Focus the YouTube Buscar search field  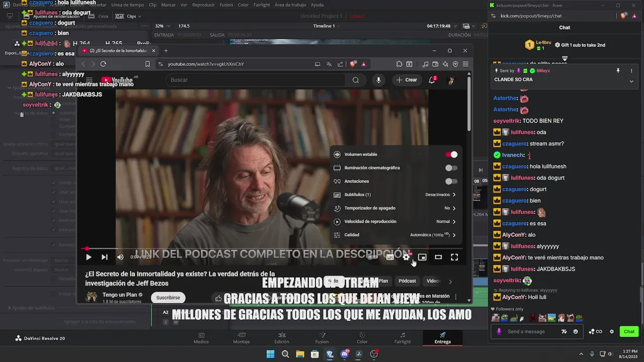click(x=256, y=80)
